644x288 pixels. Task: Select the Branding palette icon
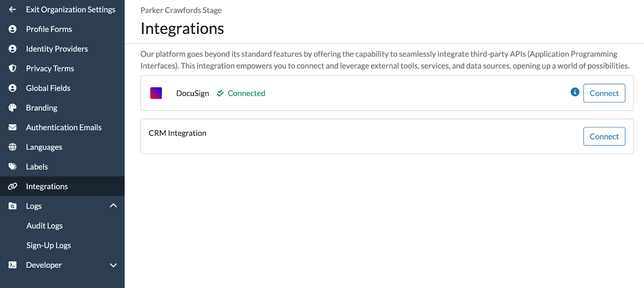[12, 108]
